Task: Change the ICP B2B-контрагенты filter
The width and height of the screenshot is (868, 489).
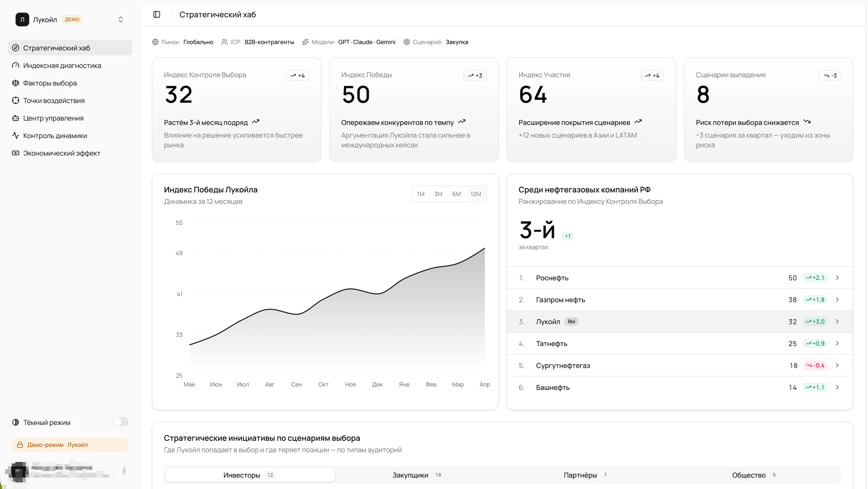Action: point(258,42)
